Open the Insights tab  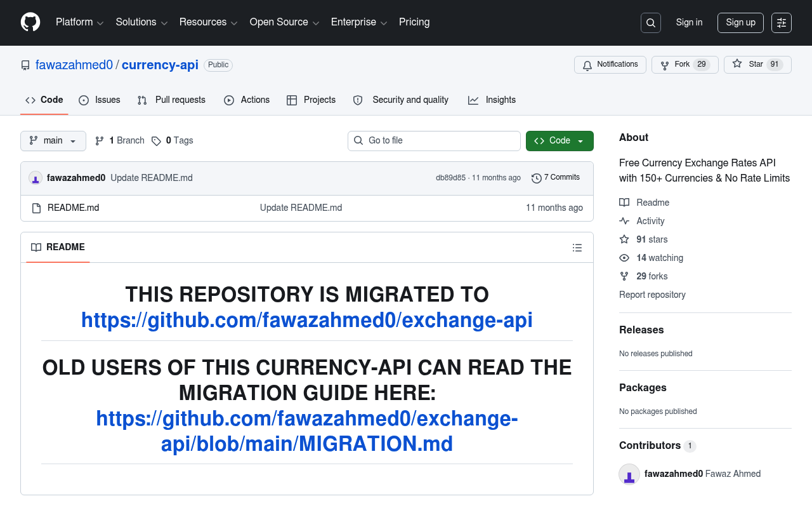tap(492, 100)
